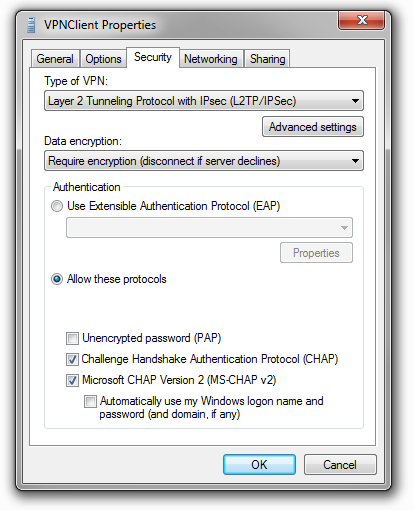Choose Allow these protocols radio button
The height and width of the screenshot is (511, 414).
[57, 279]
